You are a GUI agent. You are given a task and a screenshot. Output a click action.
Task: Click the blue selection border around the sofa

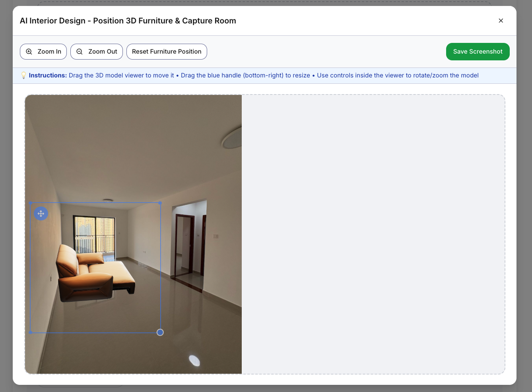95,203
